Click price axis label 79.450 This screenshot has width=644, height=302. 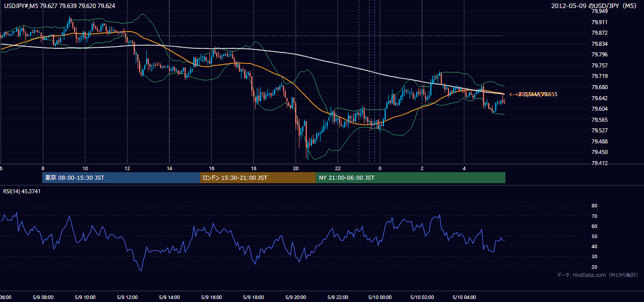point(599,152)
